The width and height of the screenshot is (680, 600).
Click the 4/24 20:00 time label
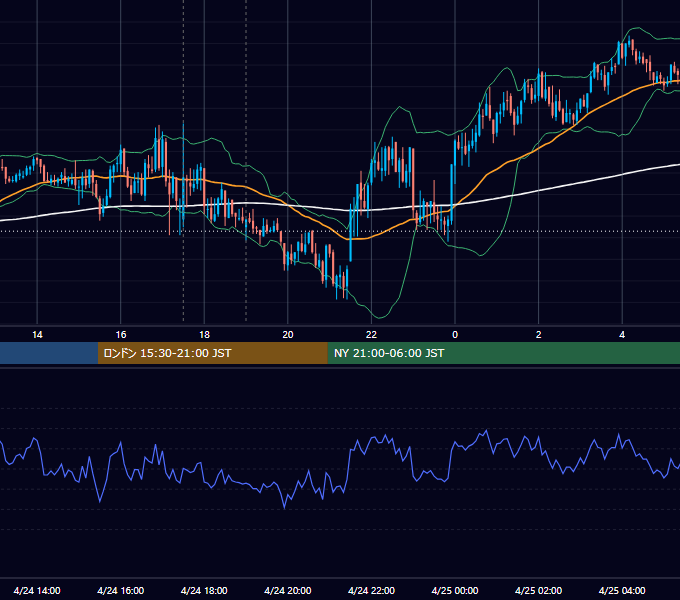288,590
